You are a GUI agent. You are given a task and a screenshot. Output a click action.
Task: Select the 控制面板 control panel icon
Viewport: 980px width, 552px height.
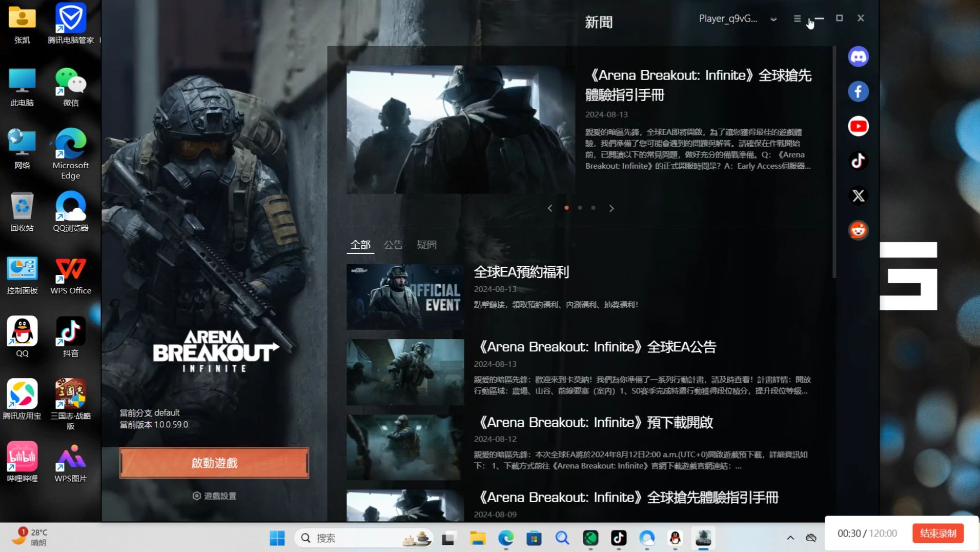tap(22, 275)
